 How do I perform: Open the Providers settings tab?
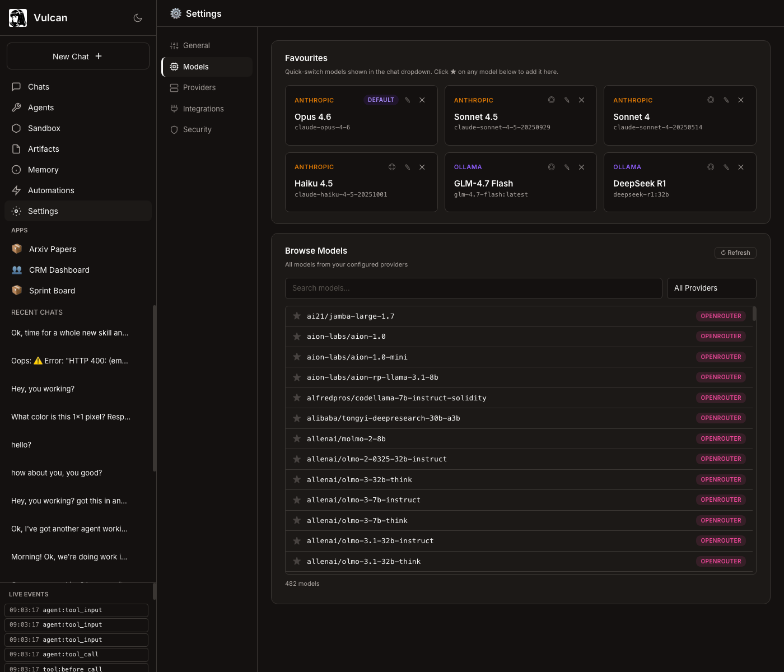point(199,88)
